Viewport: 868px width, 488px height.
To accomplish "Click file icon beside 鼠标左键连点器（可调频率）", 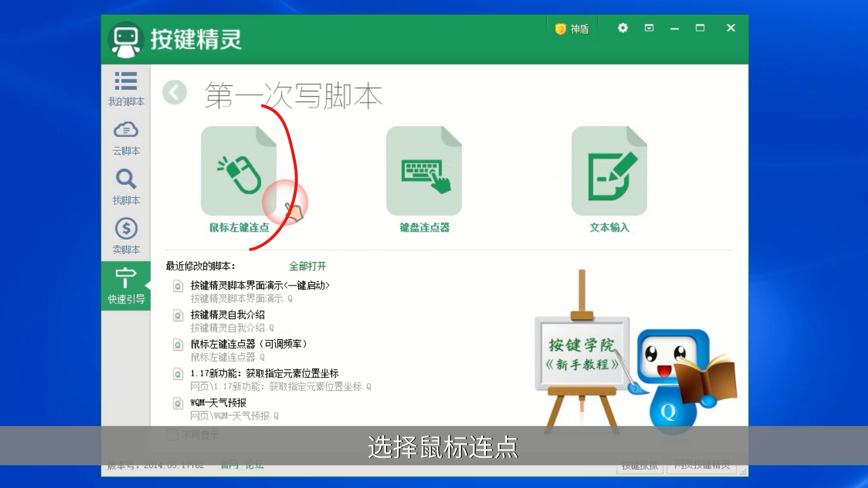I will tap(178, 345).
